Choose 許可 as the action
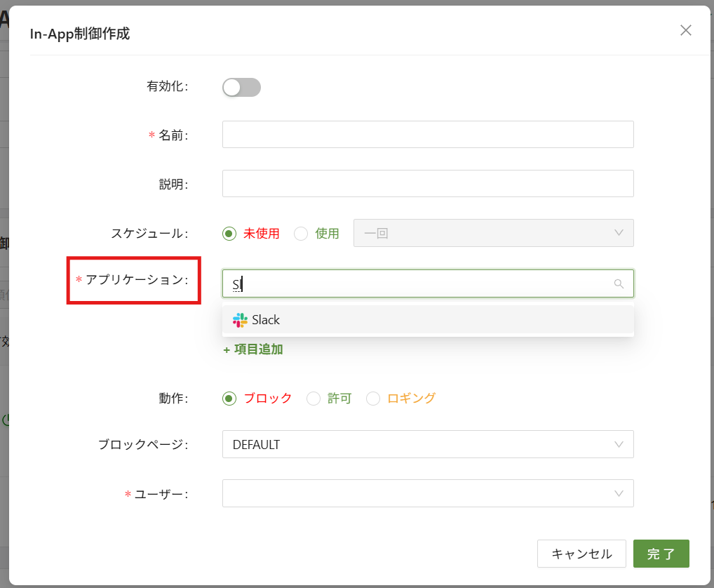Image resolution: width=714 pixels, height=588 pixels. 314,399
